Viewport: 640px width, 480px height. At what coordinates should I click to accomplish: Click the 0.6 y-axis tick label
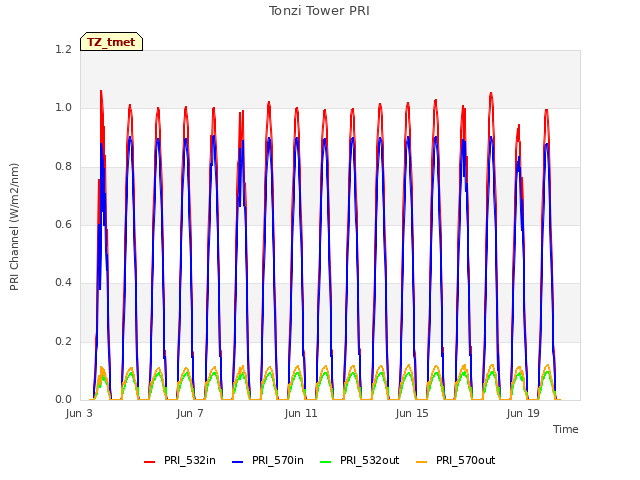tap(63, 225)
